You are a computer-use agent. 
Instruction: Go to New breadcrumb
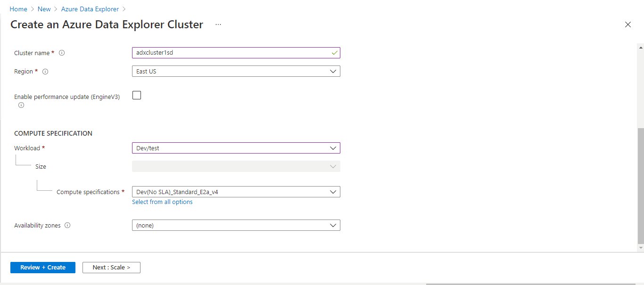point(44,9)
